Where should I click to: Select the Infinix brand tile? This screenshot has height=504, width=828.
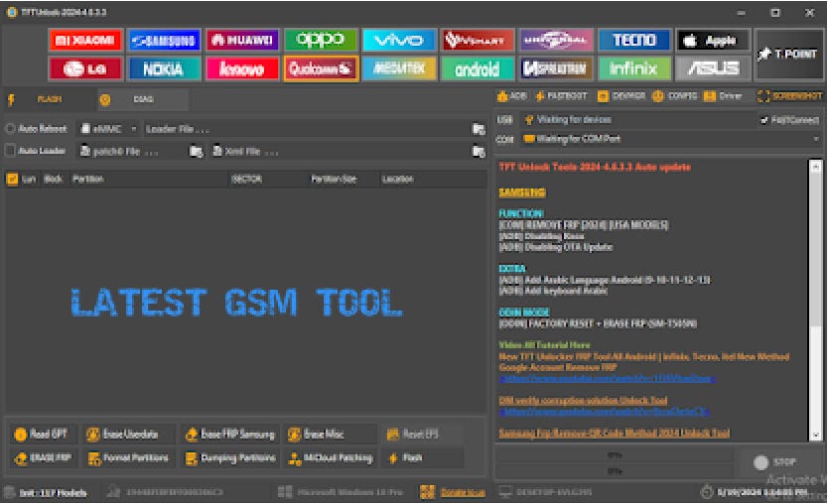[633, 68]
